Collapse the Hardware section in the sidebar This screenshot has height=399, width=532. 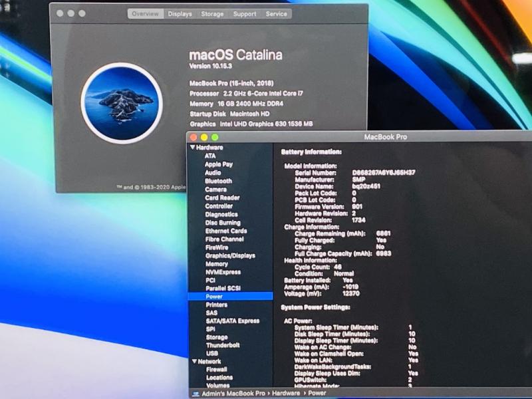point(193,147)
